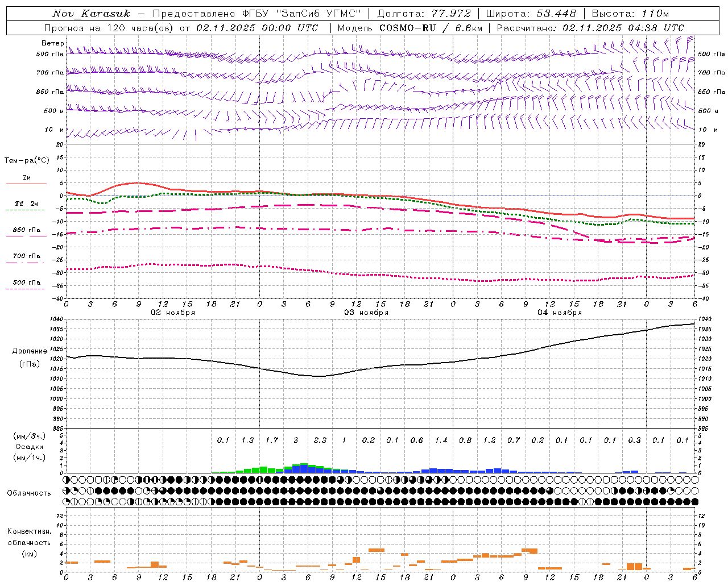Click the 700 гПа temperature legend entry
This screenshot has height=582, width=728.
click(x=27, y=256)
